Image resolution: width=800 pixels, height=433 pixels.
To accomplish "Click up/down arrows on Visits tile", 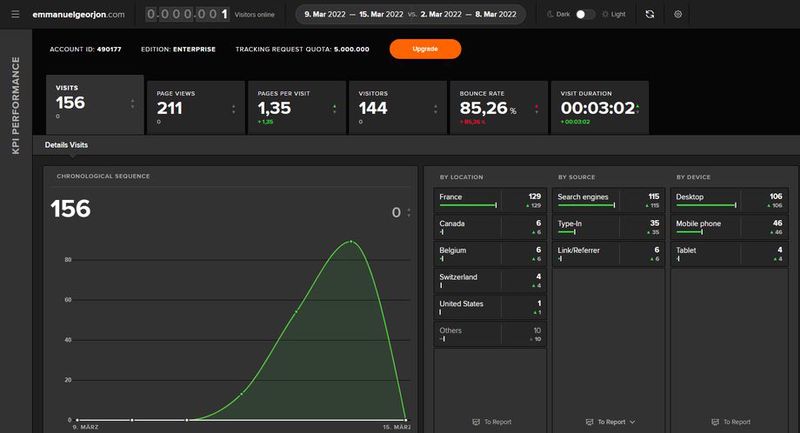I will pyautogui.click(x=132, y=105).
